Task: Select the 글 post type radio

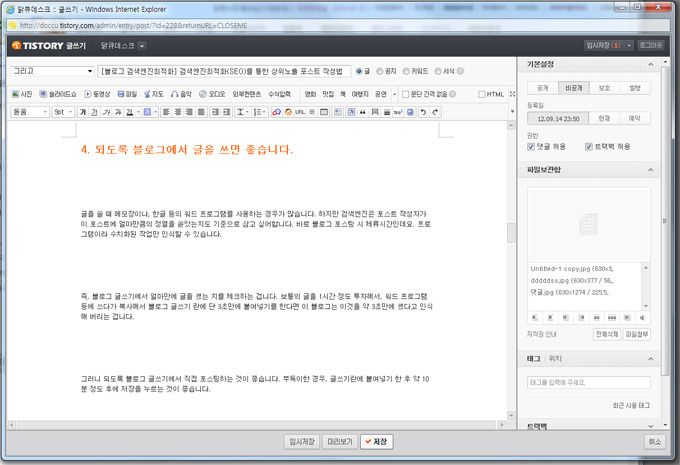Action: tap(359, 71)
